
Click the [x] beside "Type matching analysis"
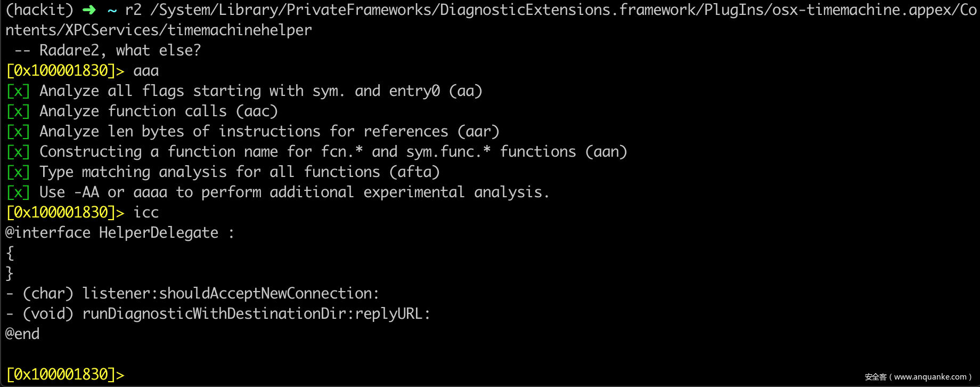pyautogui.click(x=18, y=172)
